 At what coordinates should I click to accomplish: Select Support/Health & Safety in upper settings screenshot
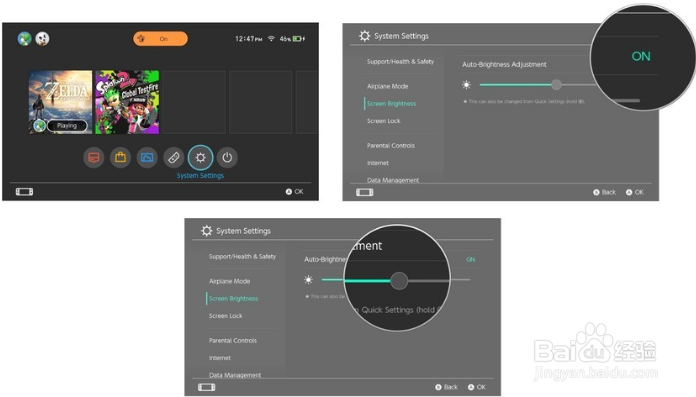tap(400, 61)
